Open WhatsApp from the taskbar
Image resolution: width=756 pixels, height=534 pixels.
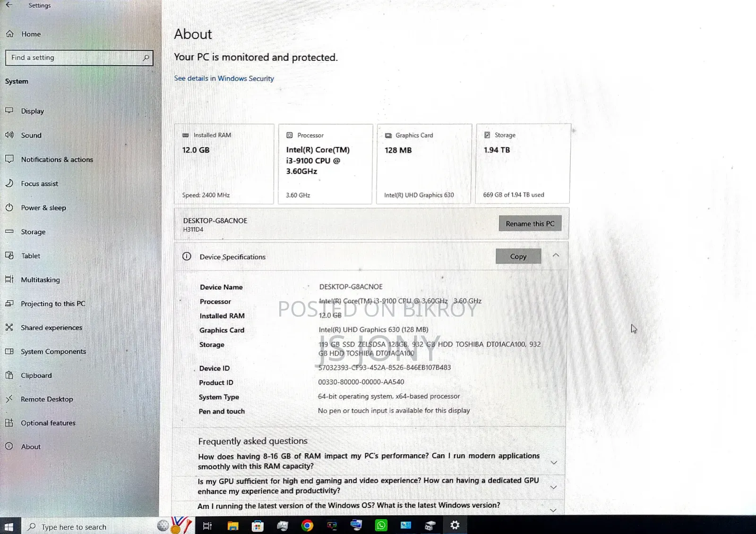(381, 525)
